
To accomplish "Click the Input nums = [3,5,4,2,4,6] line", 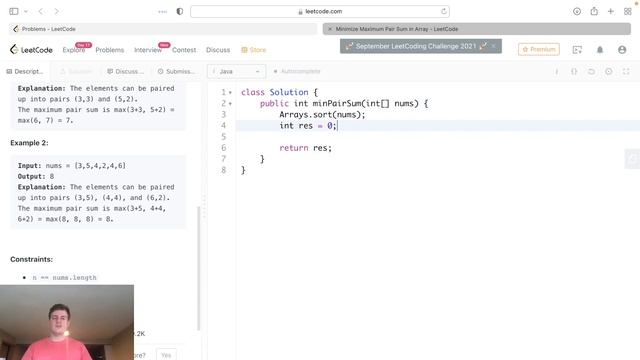I will [x=72, y=166].
